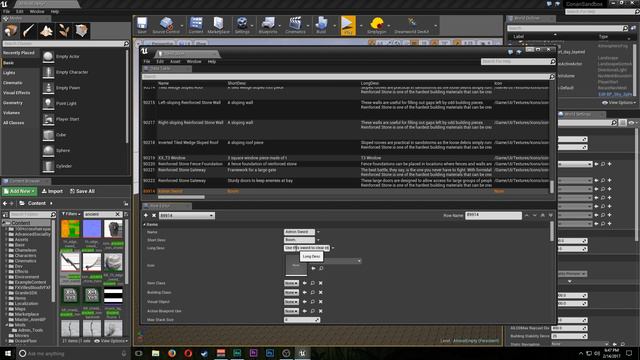Clear the content search filter text
Screen dimensions: 640x360
(x=118, y=214)
